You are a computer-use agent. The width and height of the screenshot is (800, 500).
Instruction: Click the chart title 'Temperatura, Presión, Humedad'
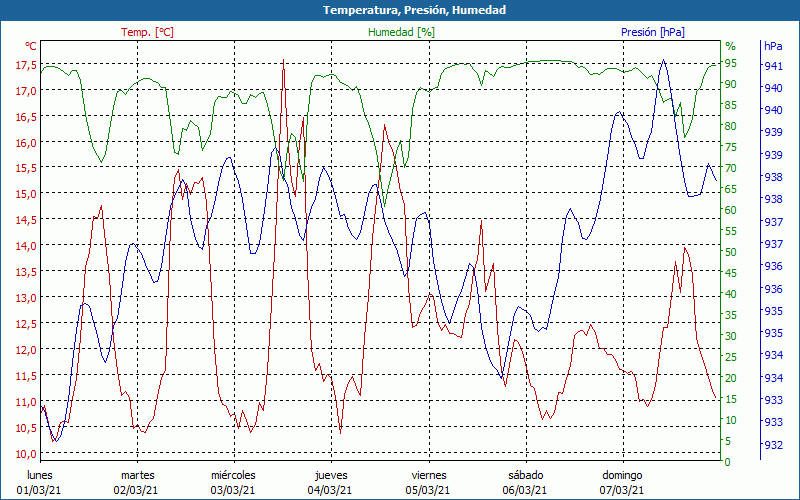coord(414,10)
